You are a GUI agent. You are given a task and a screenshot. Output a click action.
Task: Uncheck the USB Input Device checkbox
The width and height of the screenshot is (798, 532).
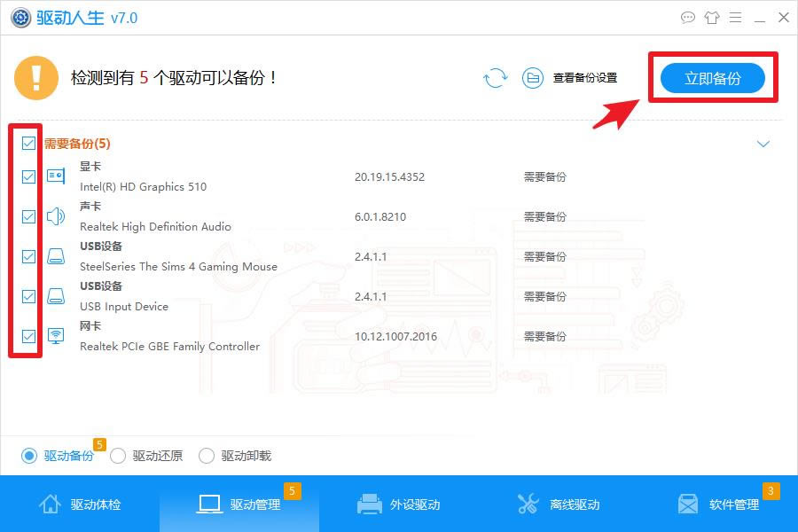tap(29, 296)
